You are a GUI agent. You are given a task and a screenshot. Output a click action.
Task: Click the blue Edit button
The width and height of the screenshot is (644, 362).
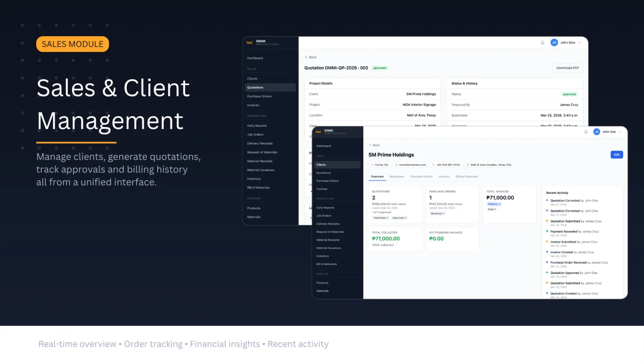pyautogui.click(x=617, y=155)
